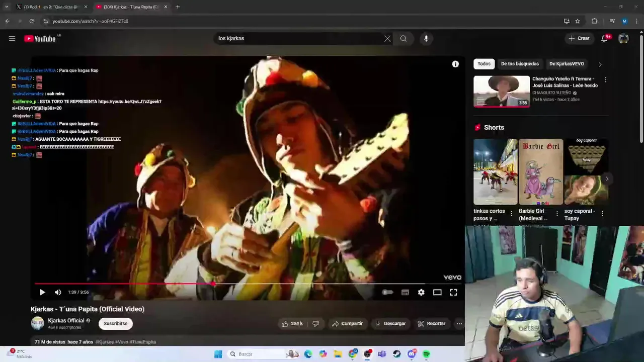Open the YouTube hamburger guide menu
This screenshot has height=362, width=644.
click(x=12, y=39)
